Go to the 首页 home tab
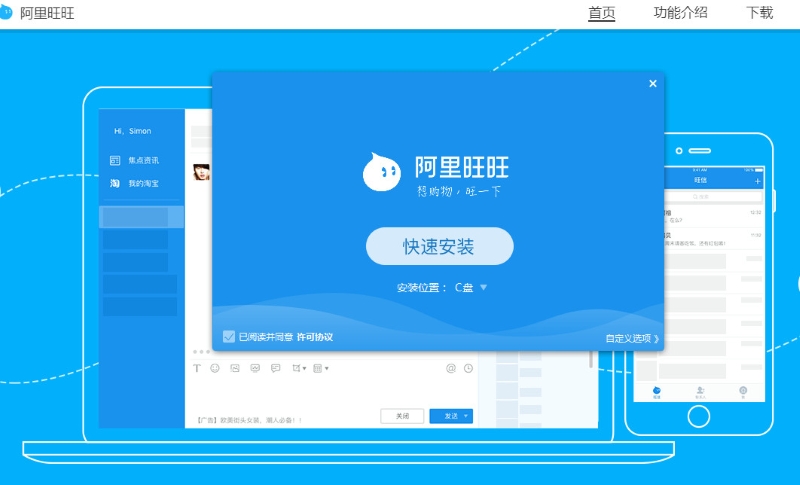 coord(602,13)
